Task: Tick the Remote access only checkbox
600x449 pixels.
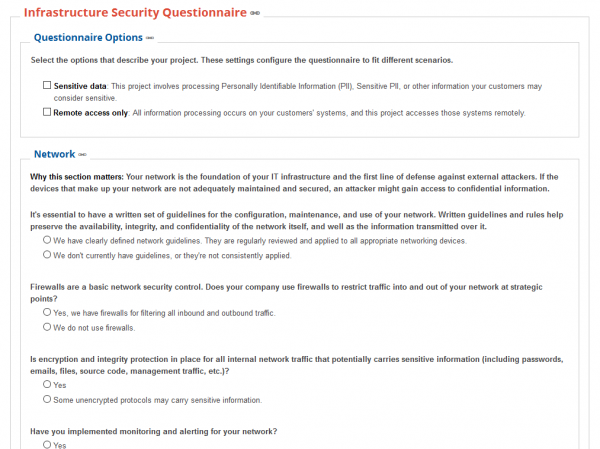Action: coord(47,112)
